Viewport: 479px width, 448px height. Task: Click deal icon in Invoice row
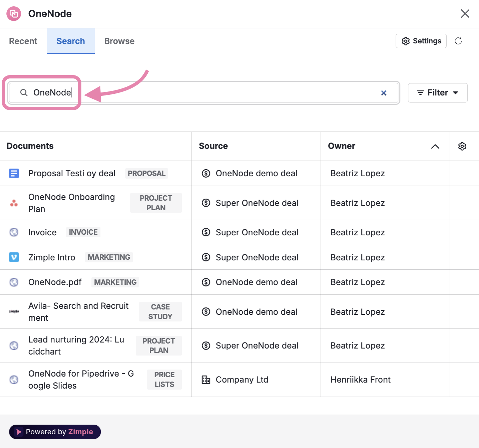[x=206, y=232]
